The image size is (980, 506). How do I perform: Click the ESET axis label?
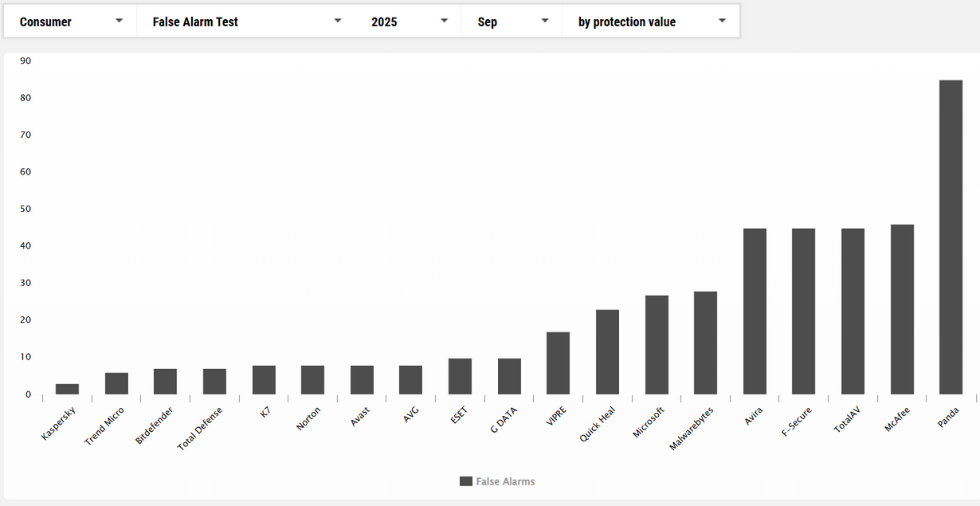460,414
